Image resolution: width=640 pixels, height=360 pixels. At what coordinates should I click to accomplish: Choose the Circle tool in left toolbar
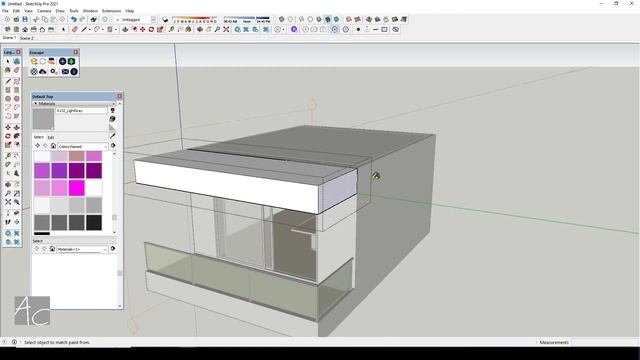pos(8,98)
